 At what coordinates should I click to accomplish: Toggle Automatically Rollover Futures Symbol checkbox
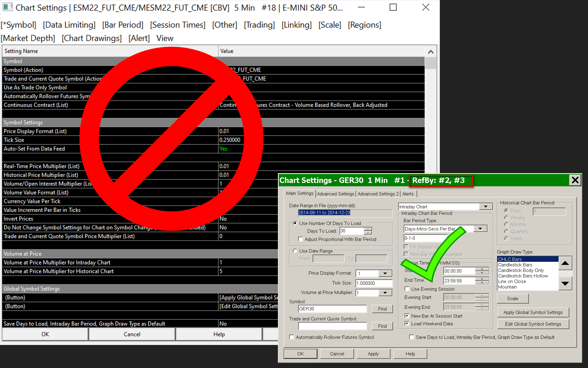[292, 337]
